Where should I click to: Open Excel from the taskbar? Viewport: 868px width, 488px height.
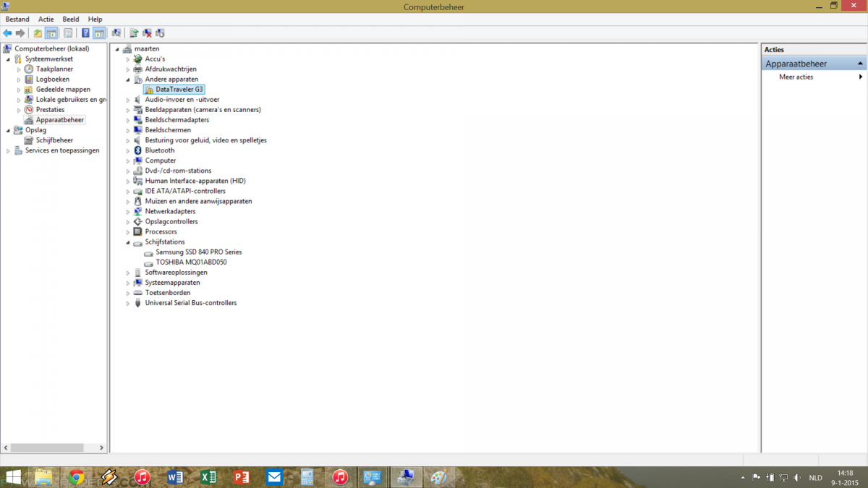[208, 477]
